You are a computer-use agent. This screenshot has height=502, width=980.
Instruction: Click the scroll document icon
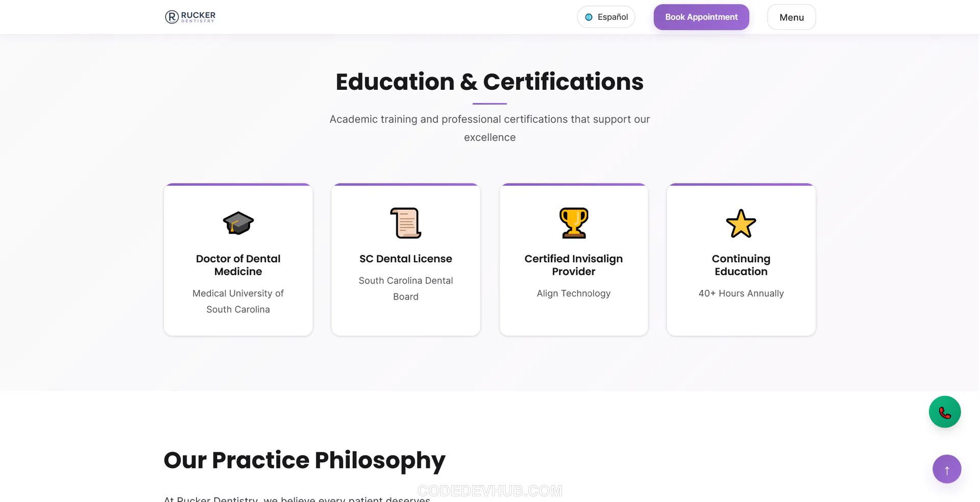click(x=406, y=223)
